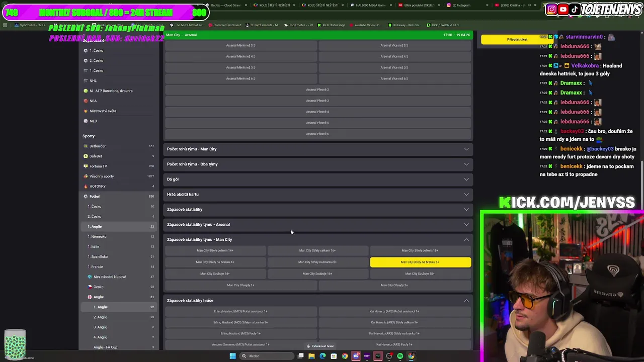Image resolution: width=644 pixels, height=362 pixels.
Task: Click the Česko flag icon
Action: click(x=90, y=287)
